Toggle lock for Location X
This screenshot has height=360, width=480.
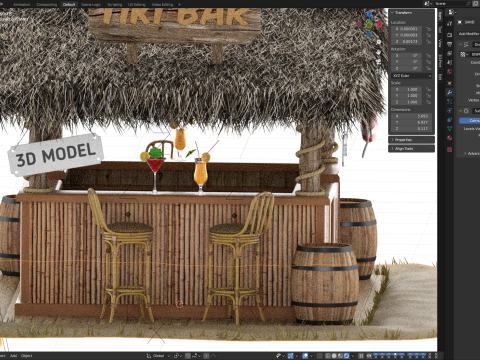pyautogui.click(x=428, y=29)
